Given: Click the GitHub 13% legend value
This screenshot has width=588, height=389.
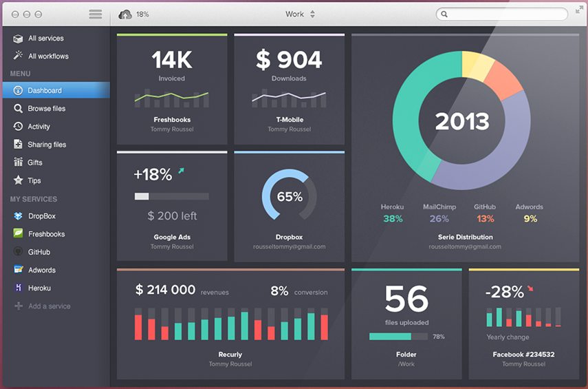Looking at the screenshot, I should [x=486, y=219].
